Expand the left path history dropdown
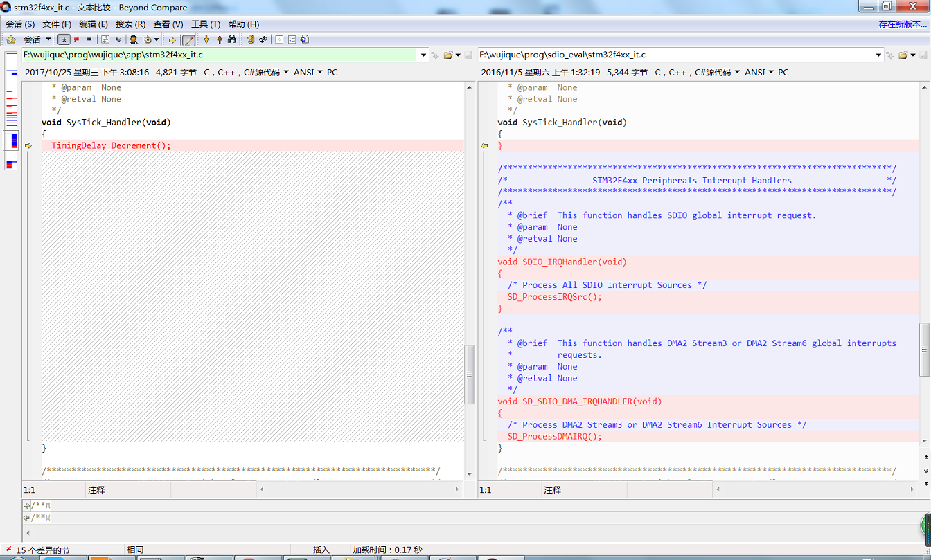931x560 pixels. 424,55
